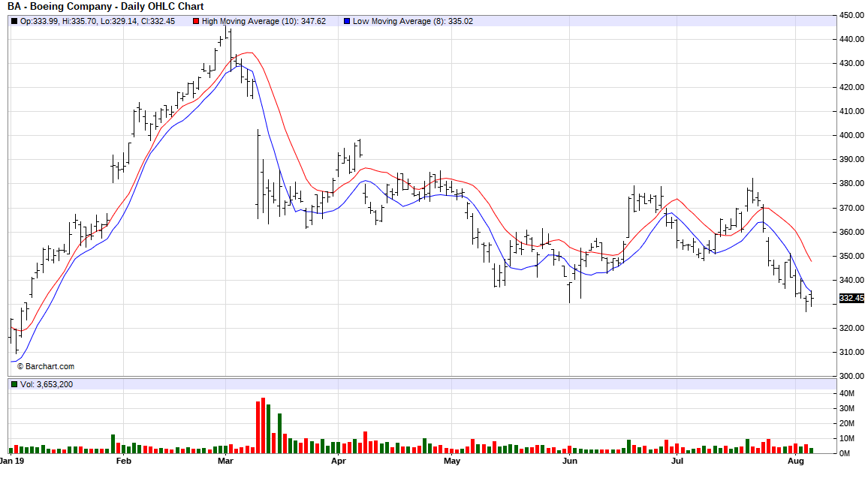Click the black OHLC legend square
The image size is (868, 484).
coord(14,21)
